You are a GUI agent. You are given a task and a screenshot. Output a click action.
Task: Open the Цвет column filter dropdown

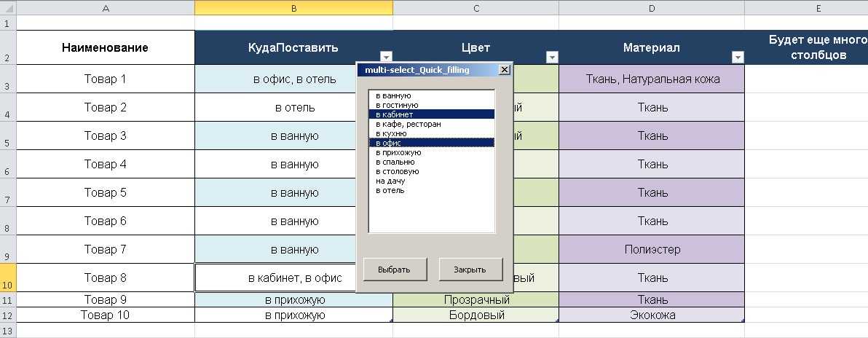tap(552, 57)
